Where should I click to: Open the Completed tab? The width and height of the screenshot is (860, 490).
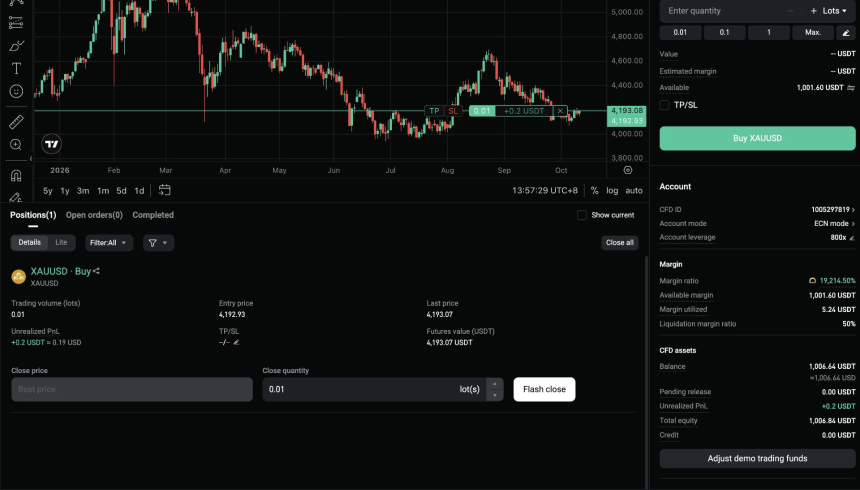(153, 215)
